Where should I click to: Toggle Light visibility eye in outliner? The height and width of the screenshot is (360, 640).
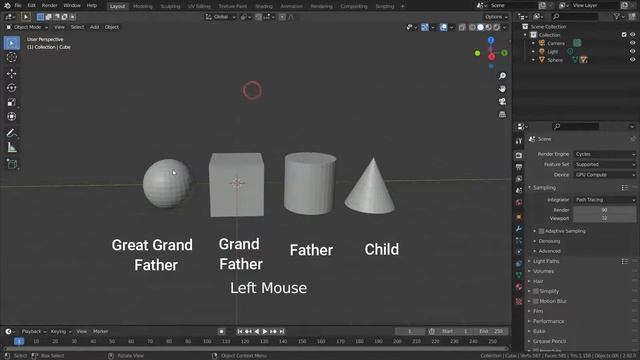(x=632, y=51)
